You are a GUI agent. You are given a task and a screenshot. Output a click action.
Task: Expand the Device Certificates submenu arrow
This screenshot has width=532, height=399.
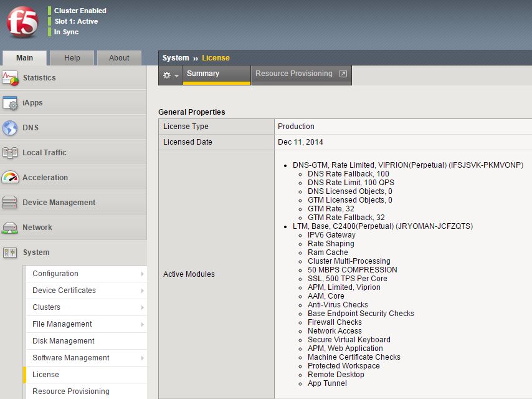point(142,291)
